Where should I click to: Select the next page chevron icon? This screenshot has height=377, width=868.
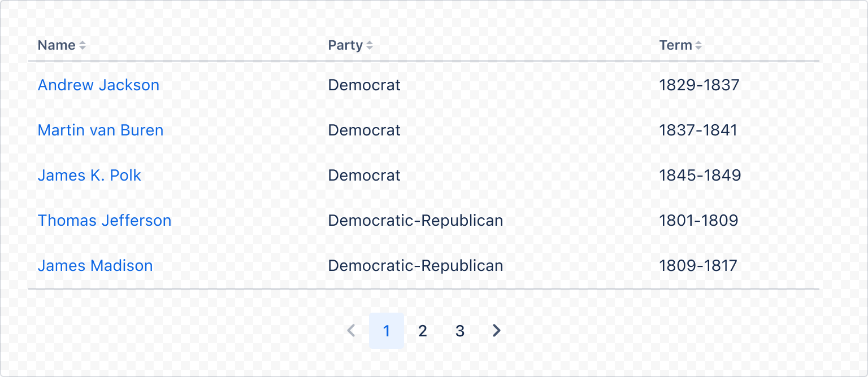tap(496, 331)
